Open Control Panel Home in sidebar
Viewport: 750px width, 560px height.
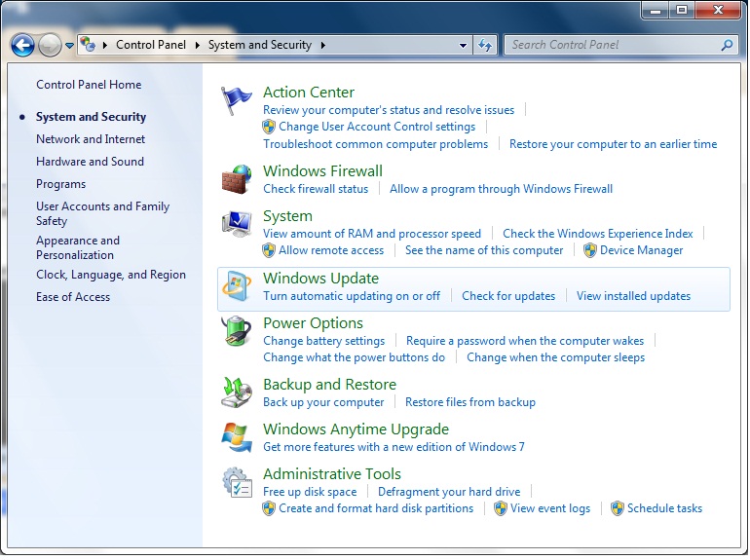point(89,85)
